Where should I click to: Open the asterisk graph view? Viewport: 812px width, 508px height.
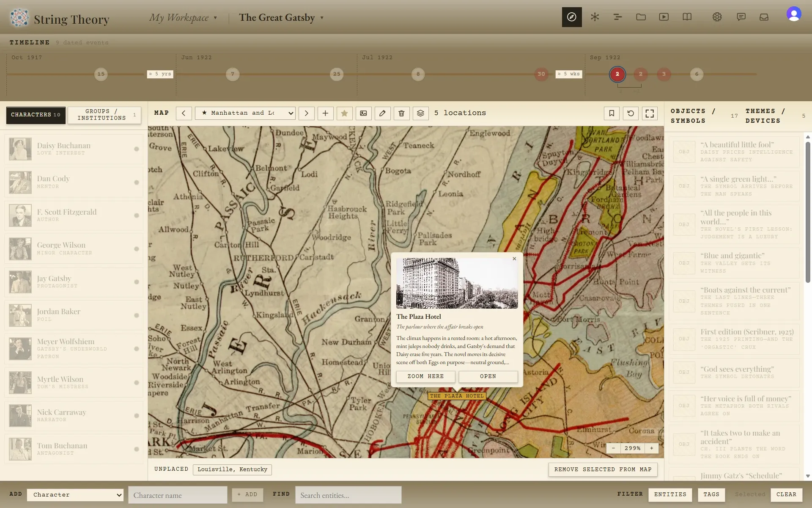(x=595, y=17)
